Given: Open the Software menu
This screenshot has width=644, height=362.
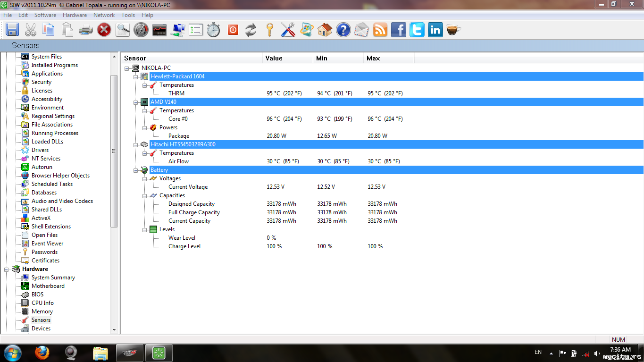Looking at the screenshot, I should (x=45, y=15).
